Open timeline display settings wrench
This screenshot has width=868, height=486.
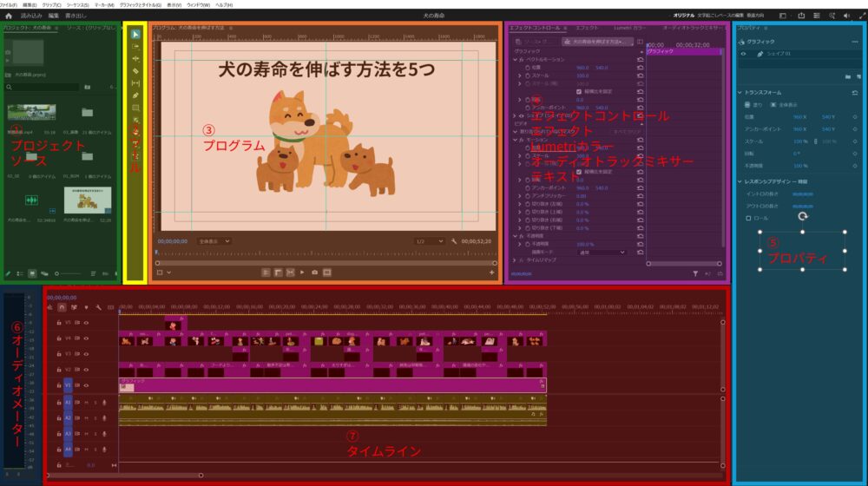click(x=99, y=307)
